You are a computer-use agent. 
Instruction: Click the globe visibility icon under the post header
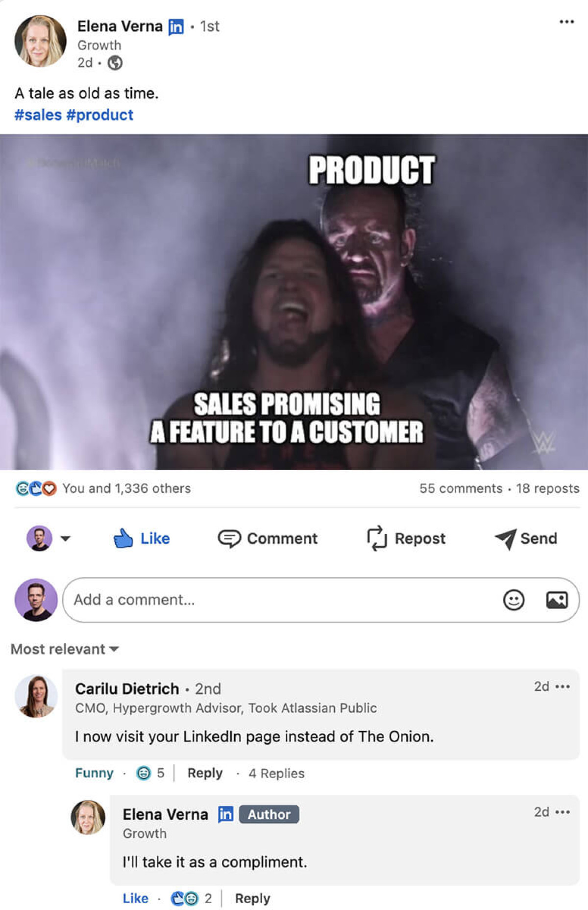(x=115, y=63)
